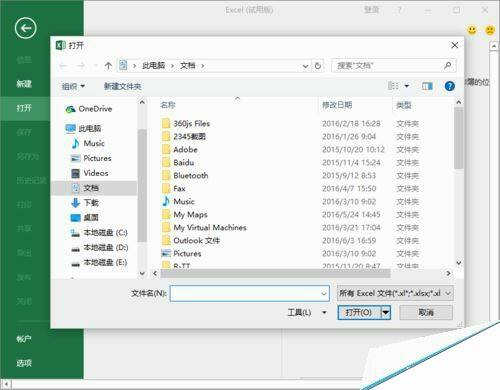Open Music in the navigation pane
Screen dimensions: 500x390
click(x=88, y=143)
